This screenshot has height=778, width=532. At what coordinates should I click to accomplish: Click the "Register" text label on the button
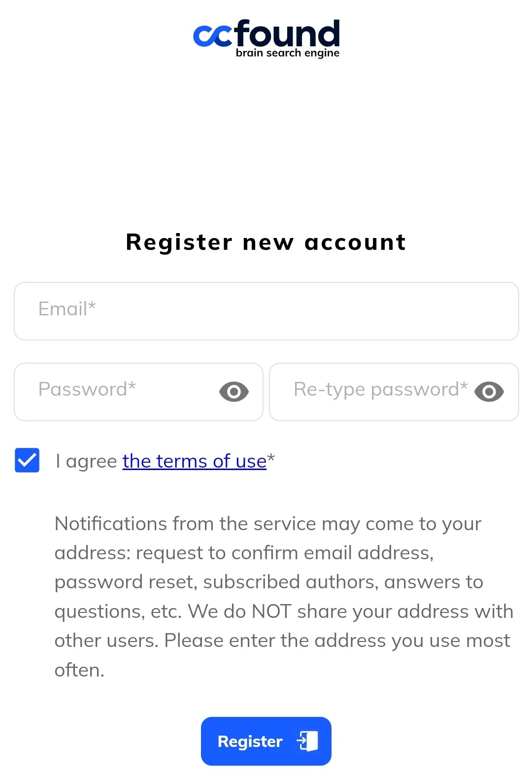pyautogui.click(x=250, y=741)
